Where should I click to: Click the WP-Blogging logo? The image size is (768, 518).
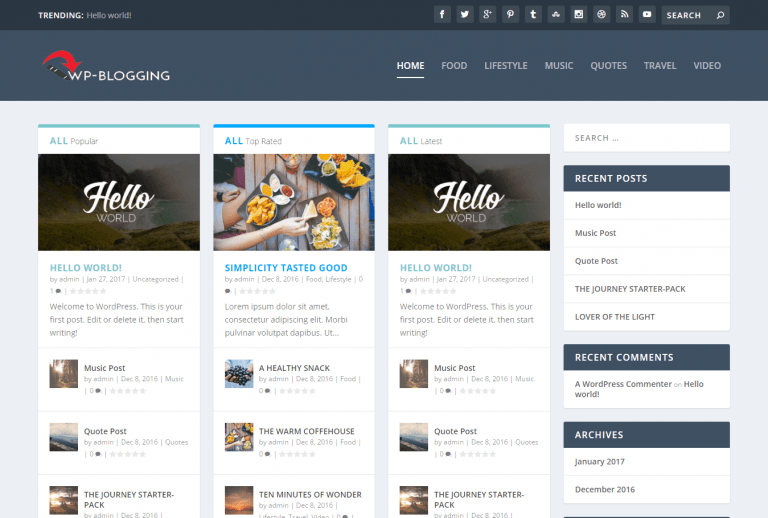(106, 66)
